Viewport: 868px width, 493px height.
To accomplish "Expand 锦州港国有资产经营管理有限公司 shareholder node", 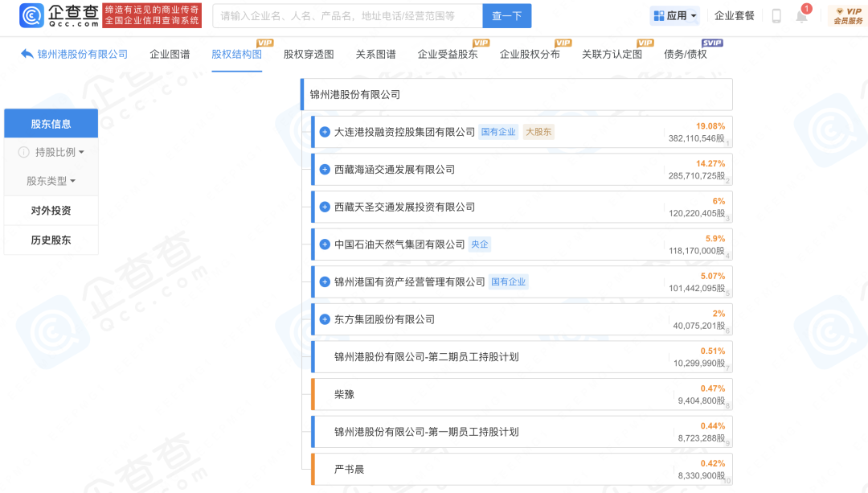I will point(325,282).
